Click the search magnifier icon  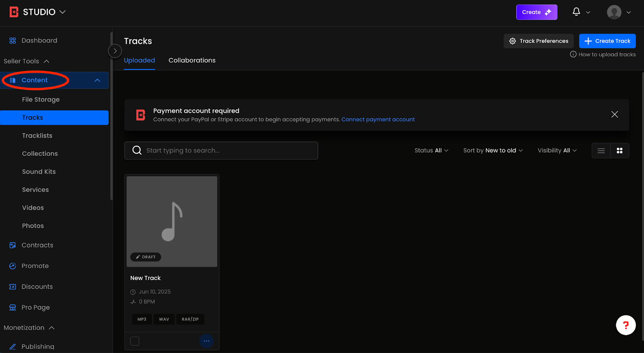[137, 150]
